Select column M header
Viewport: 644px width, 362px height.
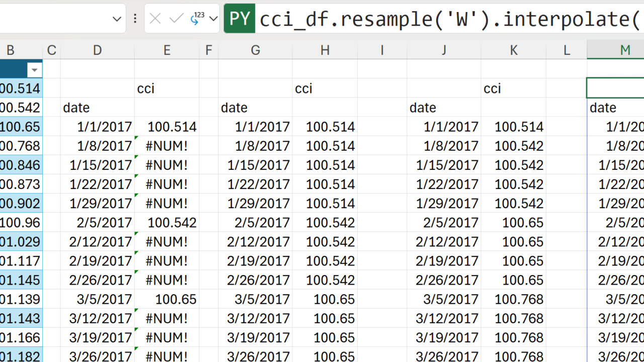(x=625, y=50)
